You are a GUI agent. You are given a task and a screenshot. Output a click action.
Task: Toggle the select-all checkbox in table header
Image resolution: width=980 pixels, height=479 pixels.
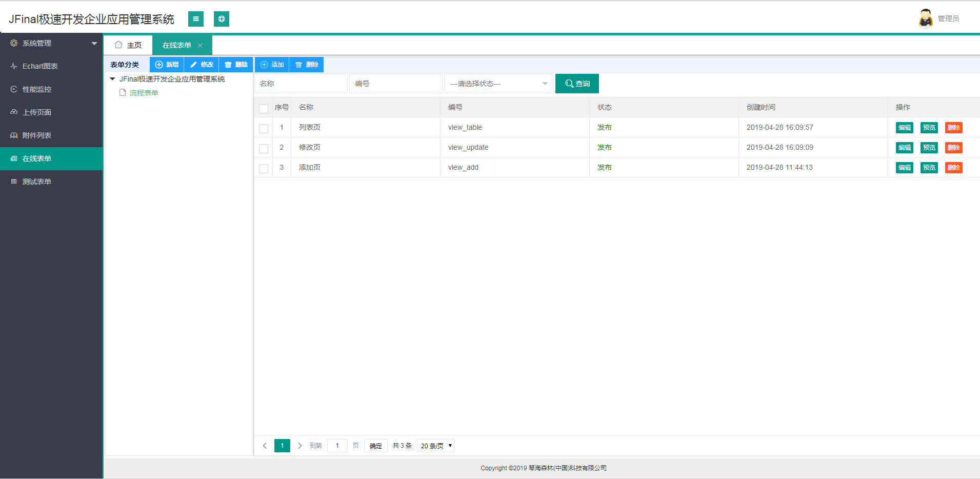(x=264, y=108)
